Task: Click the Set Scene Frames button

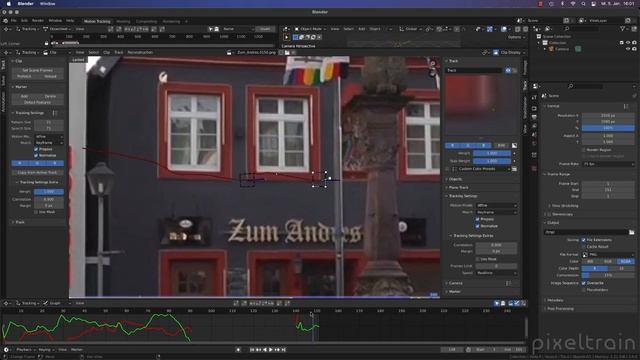Action: [37, 70]
